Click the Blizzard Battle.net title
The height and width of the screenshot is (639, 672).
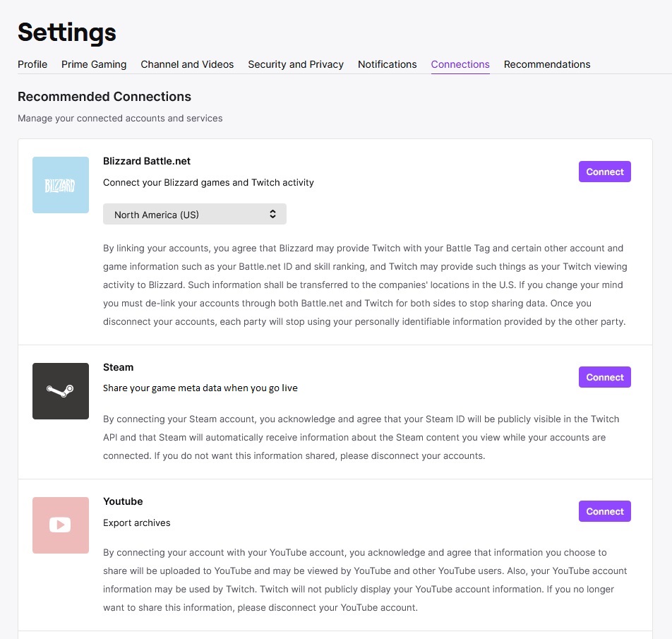[147, 161]
